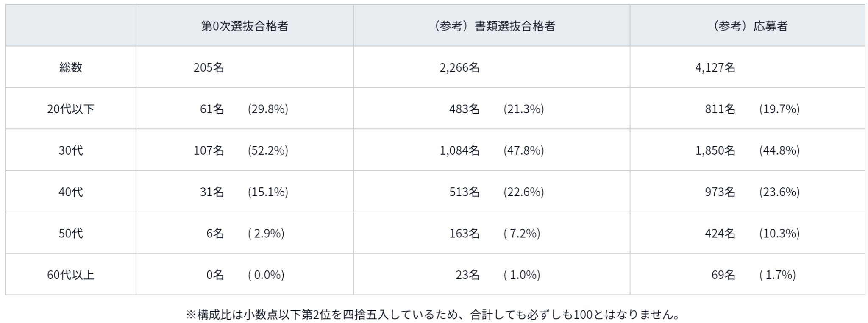Select the 30代 row label
Screen dimensions: 868x323
70,150
